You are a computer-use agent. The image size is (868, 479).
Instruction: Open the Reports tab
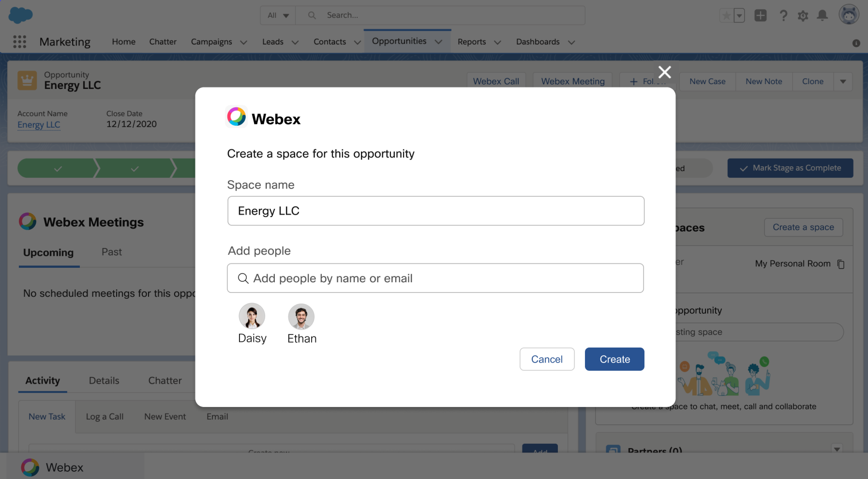pos(471,42)
